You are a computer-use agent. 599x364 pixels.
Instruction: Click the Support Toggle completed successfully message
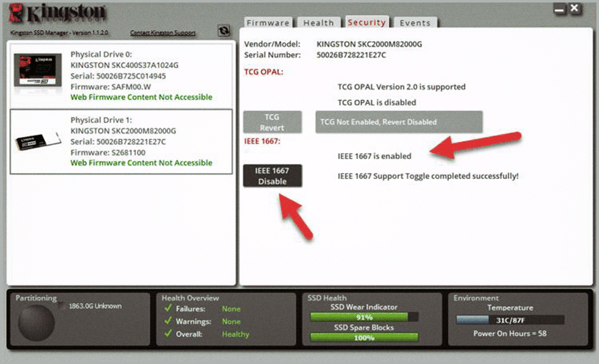[428, 176]
